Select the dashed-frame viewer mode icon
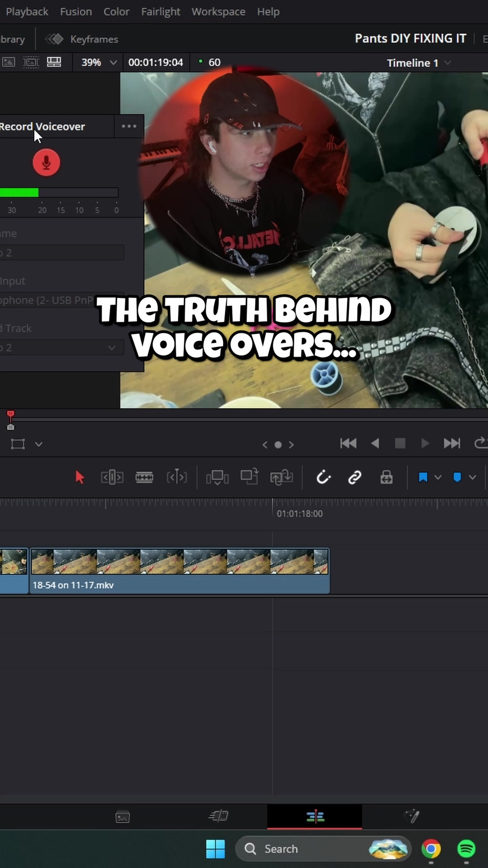The height and width of the screenshot is (868, 488). pyautogui.click(x=31, y=62)
